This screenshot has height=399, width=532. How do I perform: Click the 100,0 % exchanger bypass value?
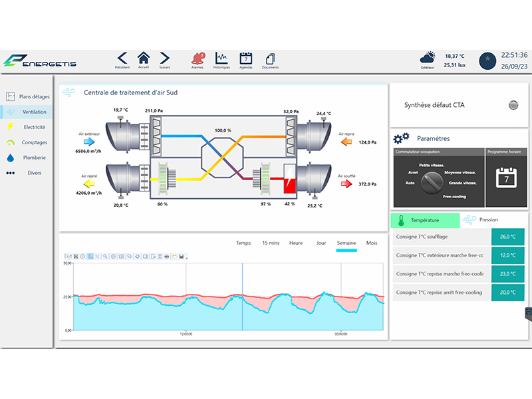223,130
